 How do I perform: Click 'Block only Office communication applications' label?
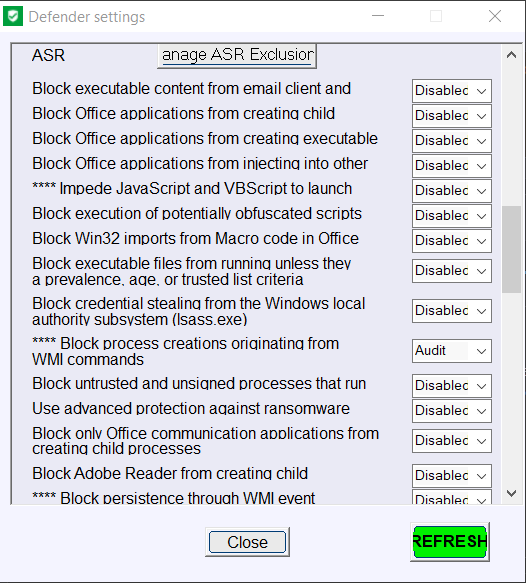206,441
